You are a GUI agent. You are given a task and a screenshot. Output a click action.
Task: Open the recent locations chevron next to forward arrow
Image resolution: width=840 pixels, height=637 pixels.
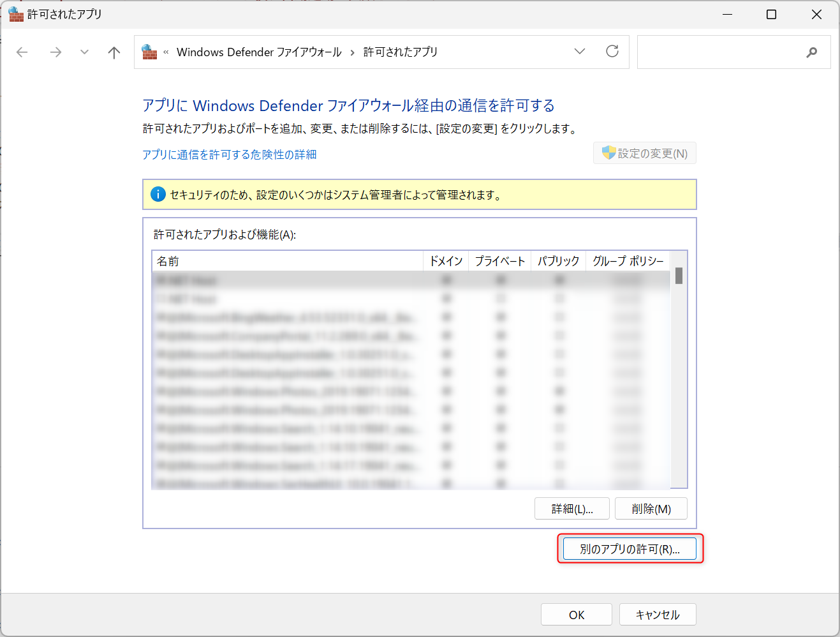point(84,52)
